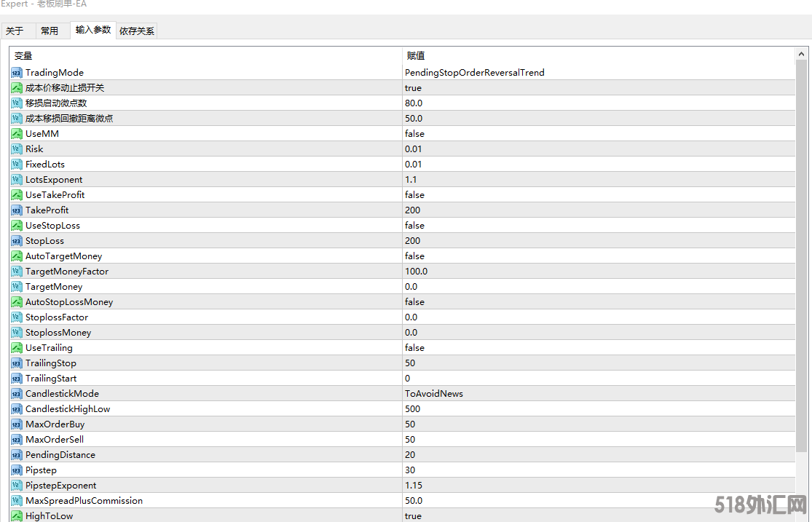The image size is (812, 522).
Task: Click the vertical scrollbar thumb
Action: pos(801,256)
